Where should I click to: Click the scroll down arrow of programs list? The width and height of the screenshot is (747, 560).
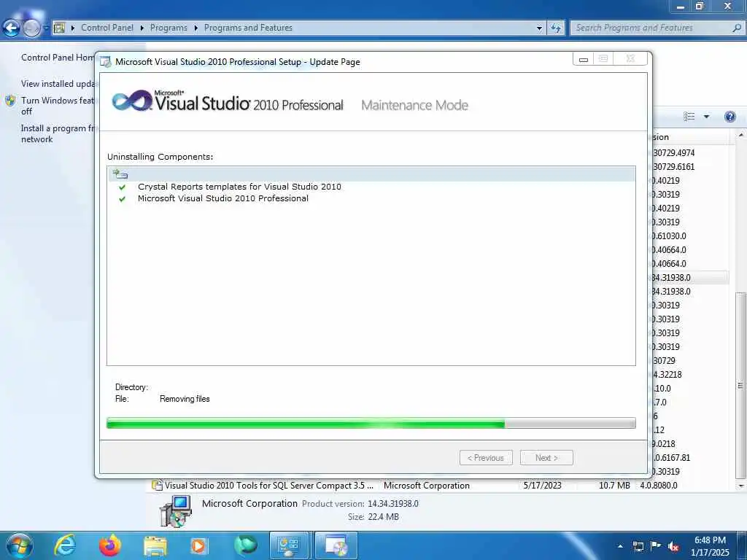[x=741, y=486]
